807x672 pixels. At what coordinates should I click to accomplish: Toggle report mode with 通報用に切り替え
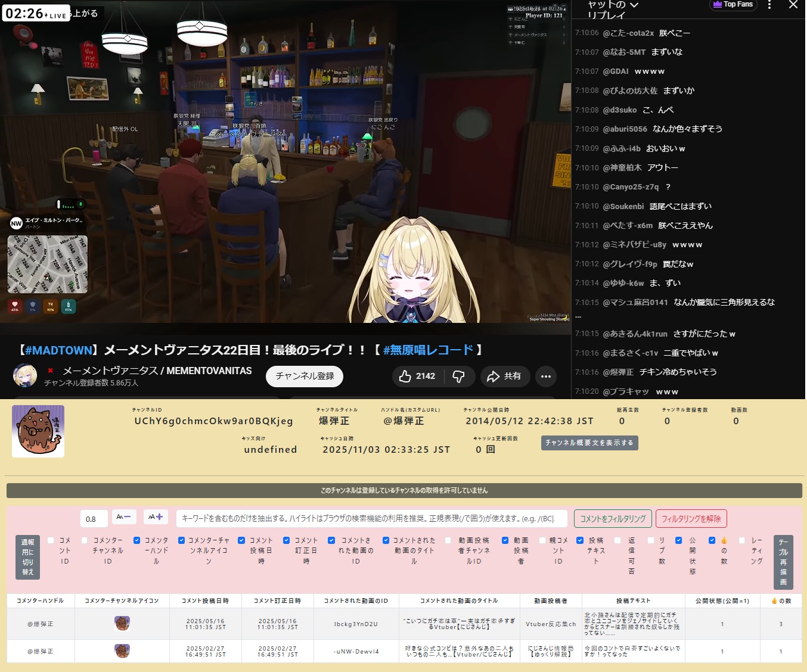(x=27, y=557)
